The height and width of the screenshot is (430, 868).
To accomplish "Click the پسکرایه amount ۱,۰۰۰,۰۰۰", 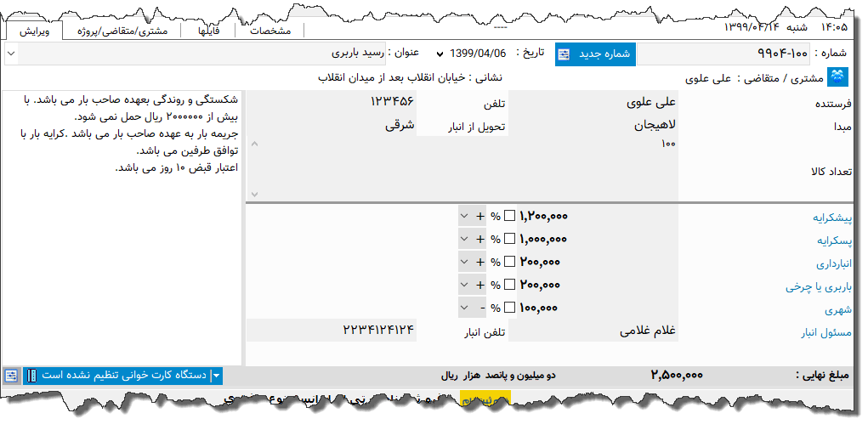I will pos(543,240).
